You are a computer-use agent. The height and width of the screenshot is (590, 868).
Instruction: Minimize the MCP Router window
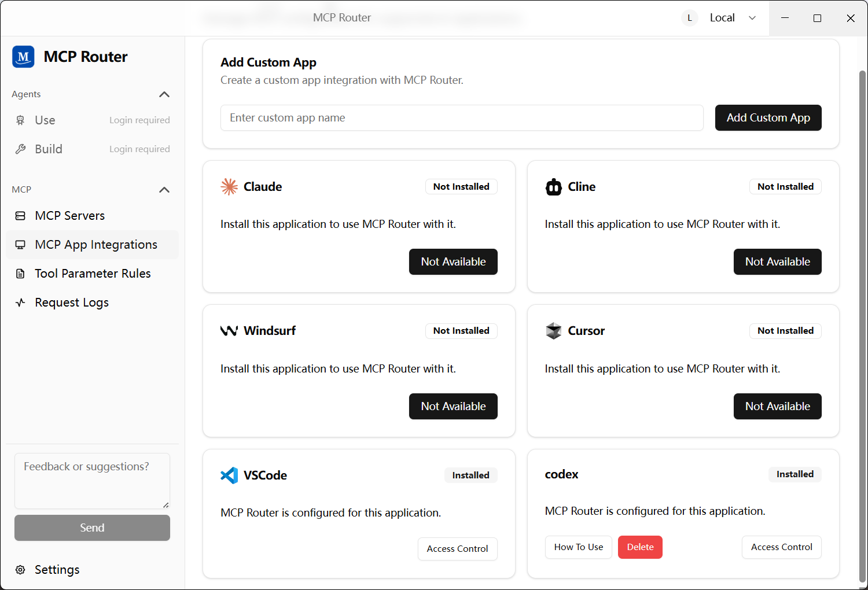(785, 18)
